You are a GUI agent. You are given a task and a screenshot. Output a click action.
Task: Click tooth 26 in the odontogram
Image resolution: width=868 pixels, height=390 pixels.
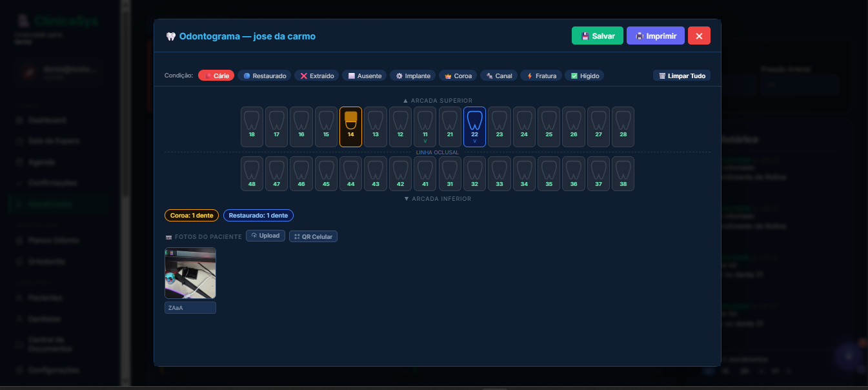[574, 127]
